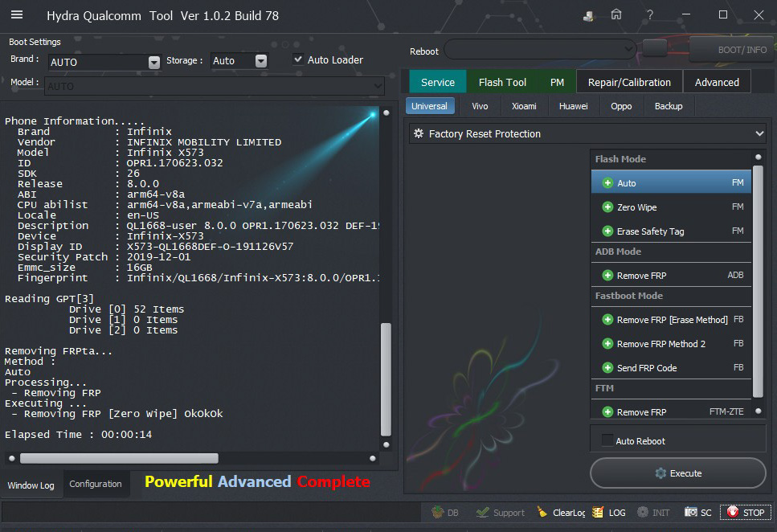The width and height of the screenshot is (777, 532).
Task: Click the BOOT/INFO button
Action: 732,49
